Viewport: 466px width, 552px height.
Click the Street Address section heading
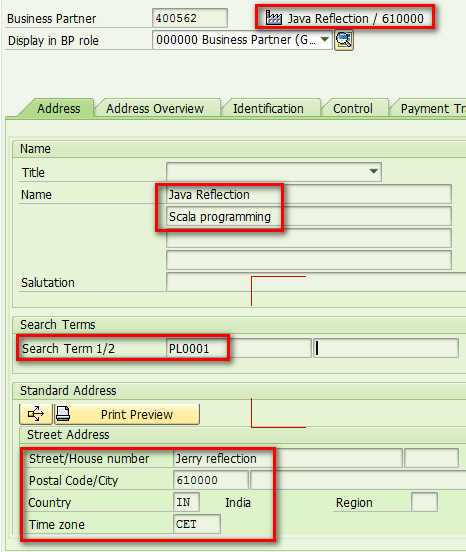point(68,434)
